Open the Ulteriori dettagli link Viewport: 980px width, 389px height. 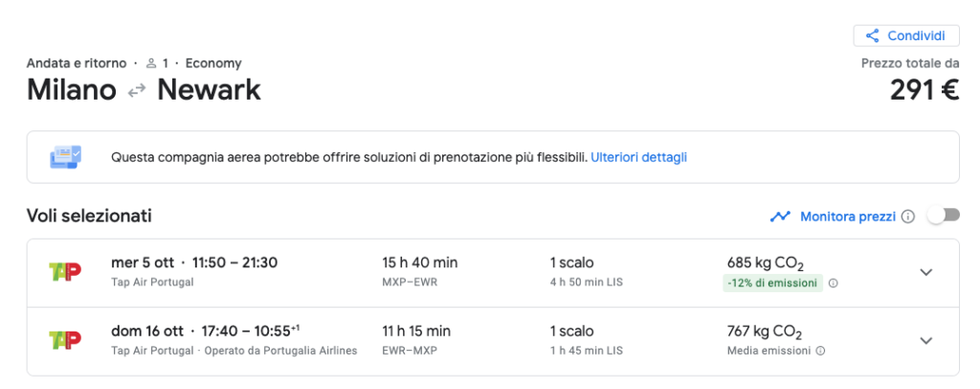click(x=638, y=157)
